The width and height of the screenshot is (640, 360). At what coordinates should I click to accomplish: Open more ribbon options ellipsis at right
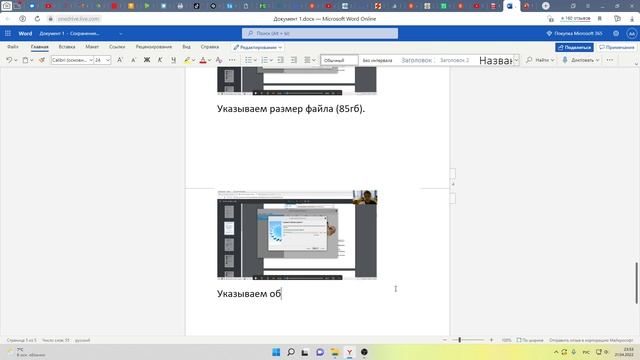pyautogui.click(x=610, y=60)
